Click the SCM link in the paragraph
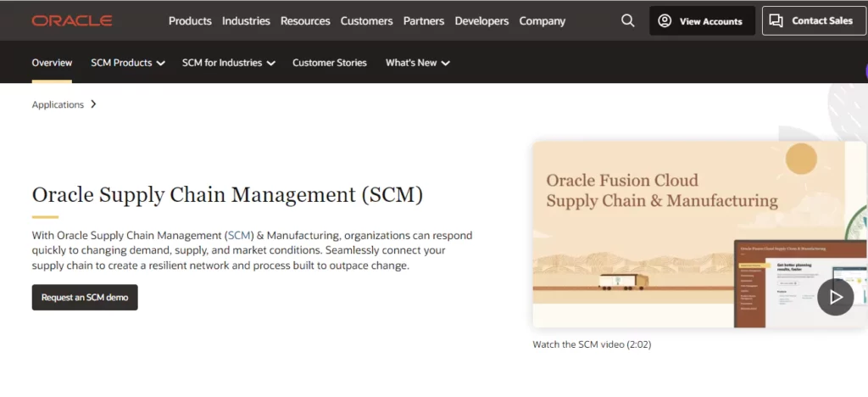868x397 pixels. (239, 235)
